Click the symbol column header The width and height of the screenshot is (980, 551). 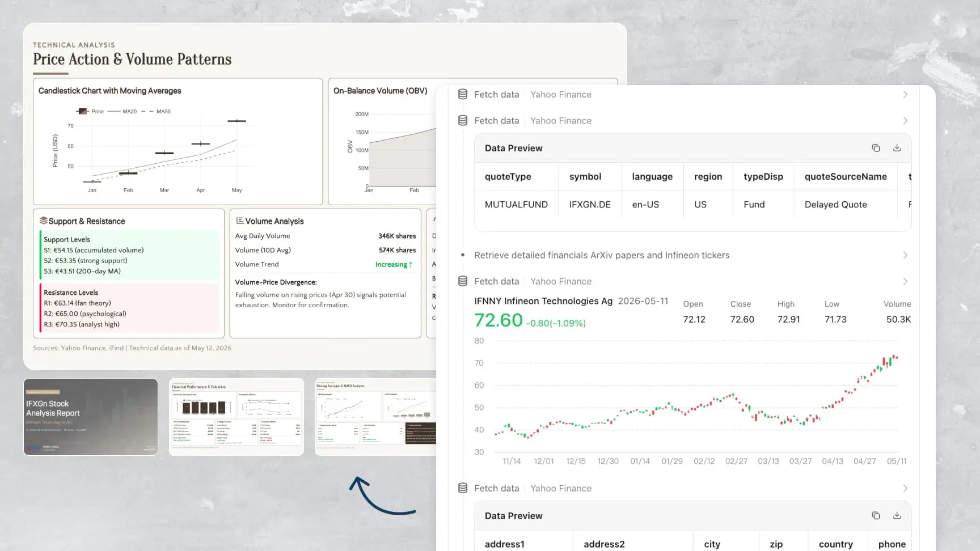point(585,176)
